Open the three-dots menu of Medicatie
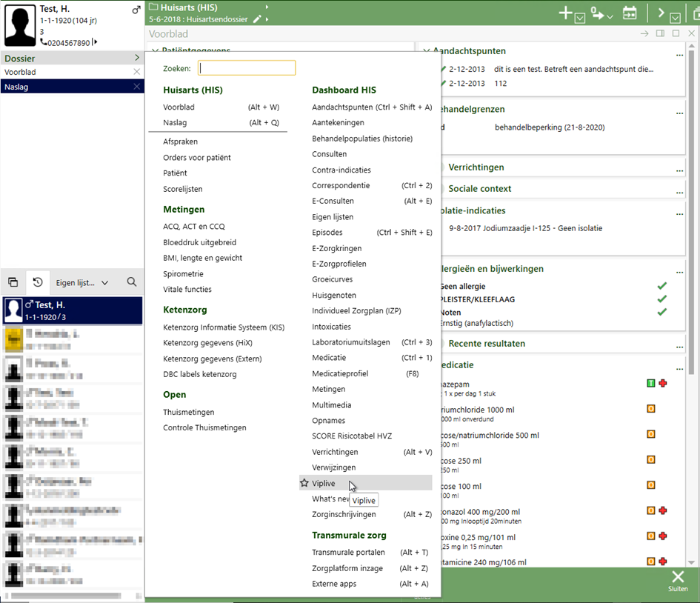 pos(679,368)
